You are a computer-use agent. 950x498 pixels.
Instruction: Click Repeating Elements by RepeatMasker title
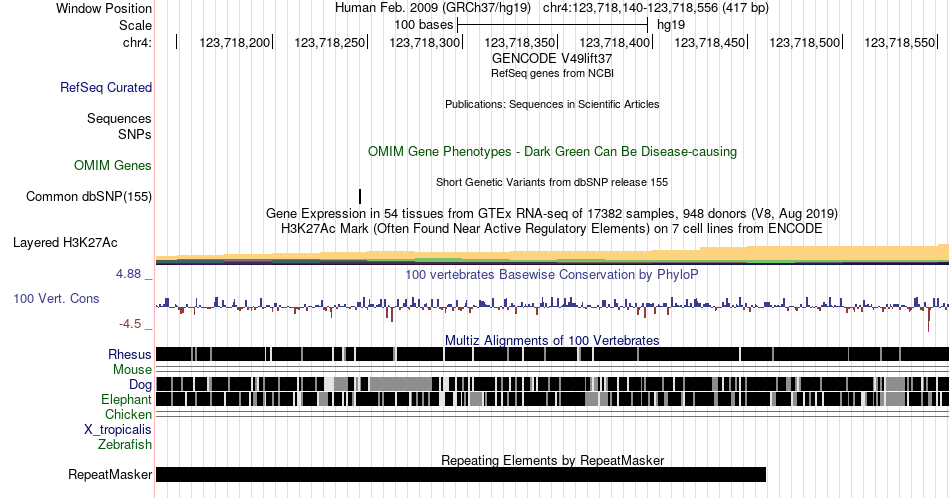pos(552,460)
